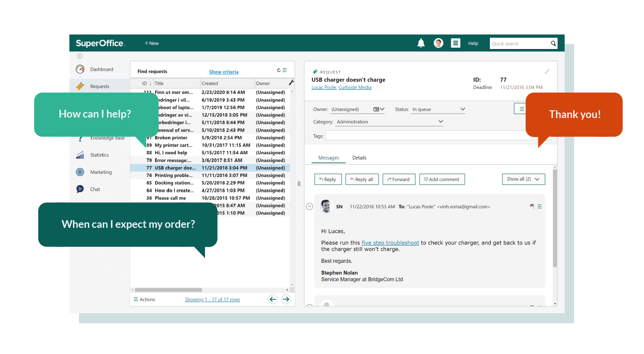Select request 76 Printing problem row
The image size is (644, 354).
pyautogui.click(x=210, y=175)
